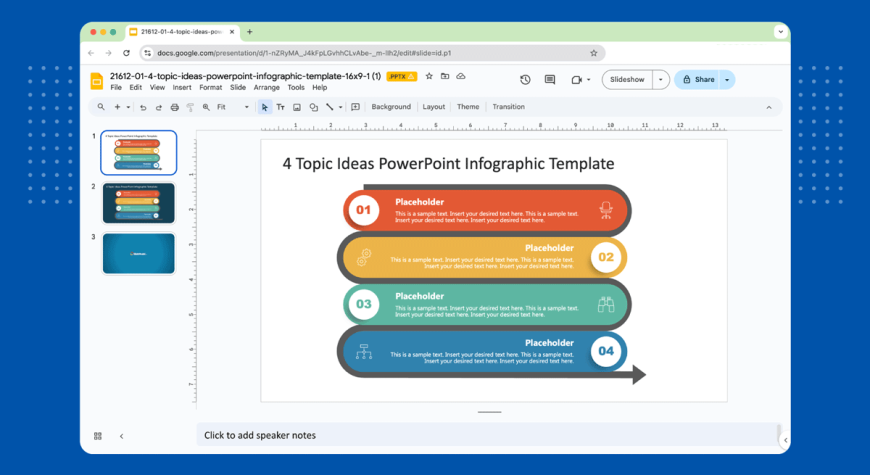Click the .PPTX format warning badge

click(401, 77)
